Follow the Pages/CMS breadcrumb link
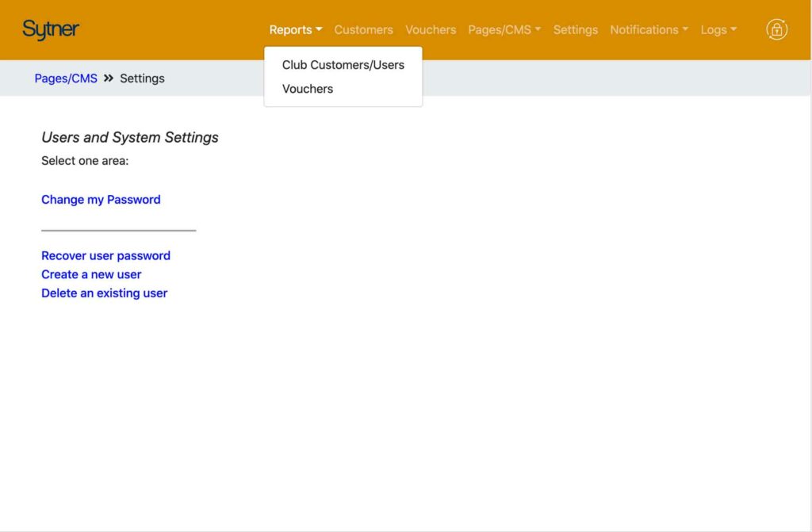The height and width of the screenshot is (532, 812). (x=66, y=78)
